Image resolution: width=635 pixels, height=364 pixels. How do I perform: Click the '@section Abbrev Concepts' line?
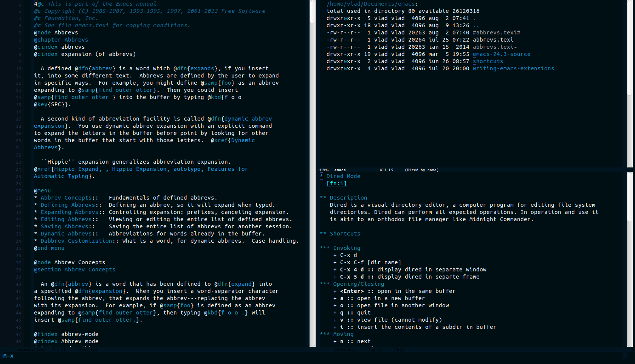74,270
